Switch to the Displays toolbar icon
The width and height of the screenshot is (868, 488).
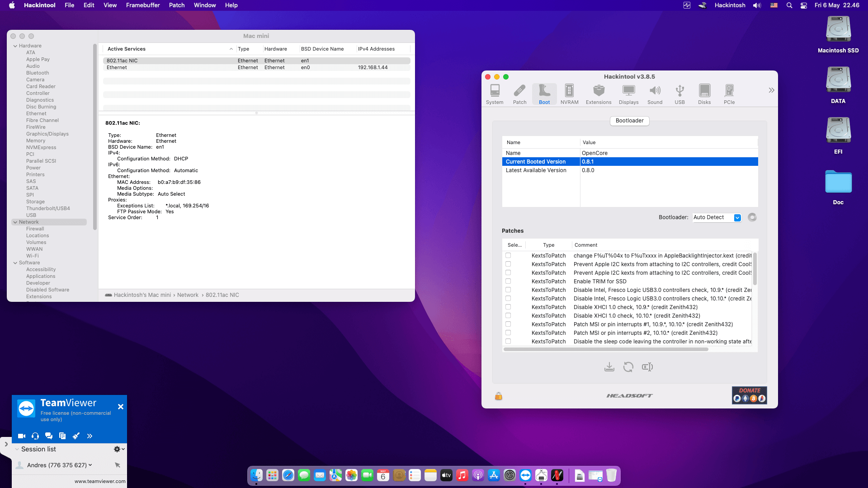coord(628,94)
